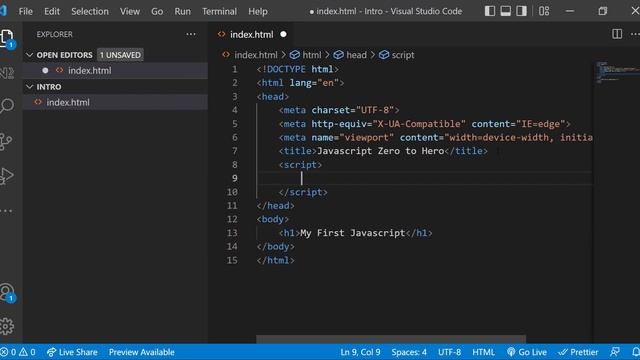Open the Source Control view icon
Screen dimensions: 640x360
point(6,141)
